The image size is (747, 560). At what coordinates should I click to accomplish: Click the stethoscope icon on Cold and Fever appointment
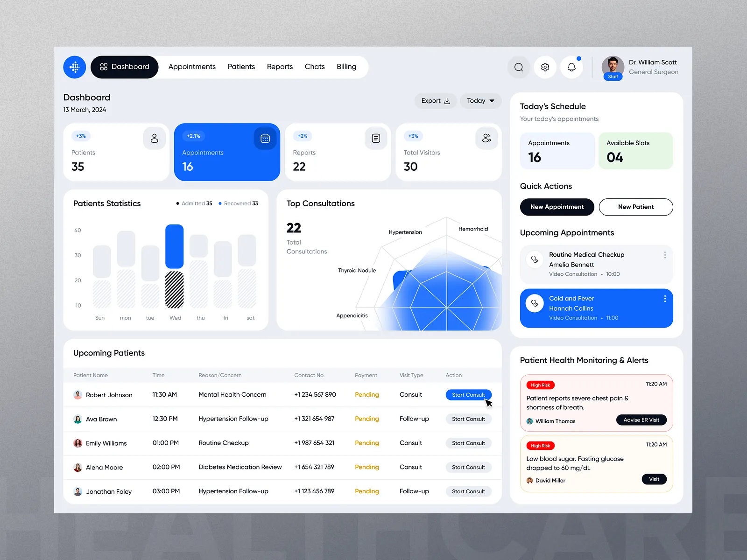(x=534, y=303)
